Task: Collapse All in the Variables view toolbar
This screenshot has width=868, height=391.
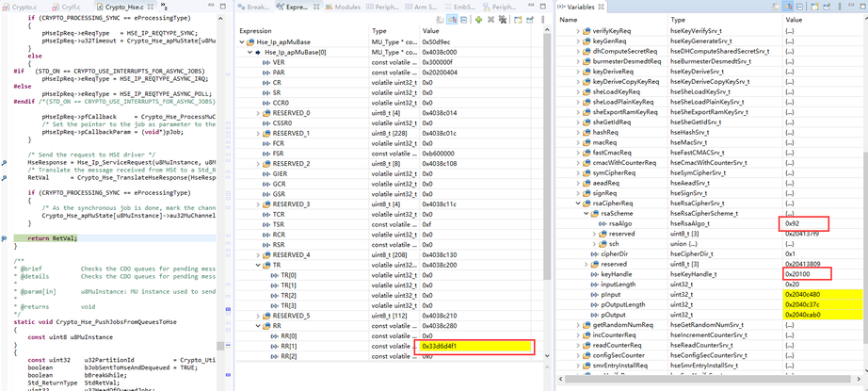Action: 798,6
